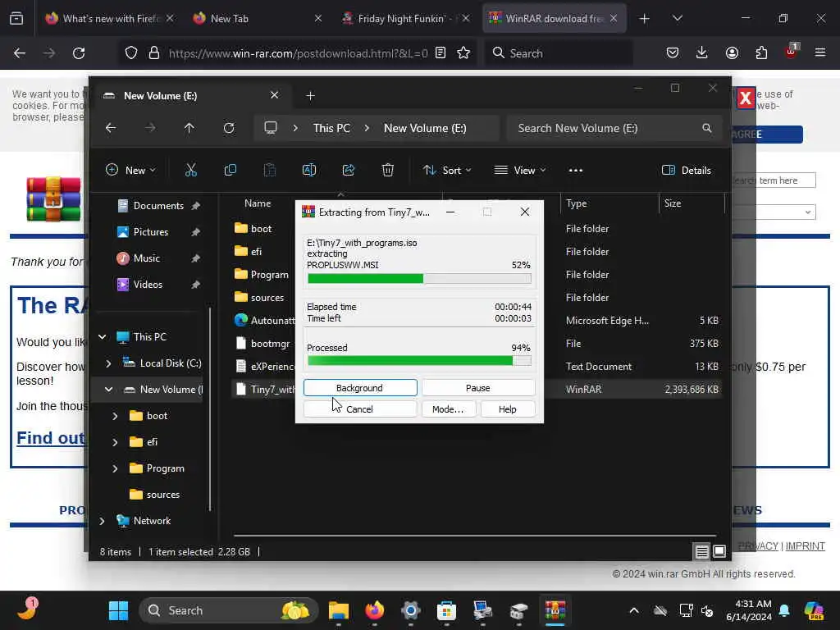Click the Share icon in Explorer toolbar
Image resolution: width=840 pixels, height=630 pixels.
pos(348,171)
